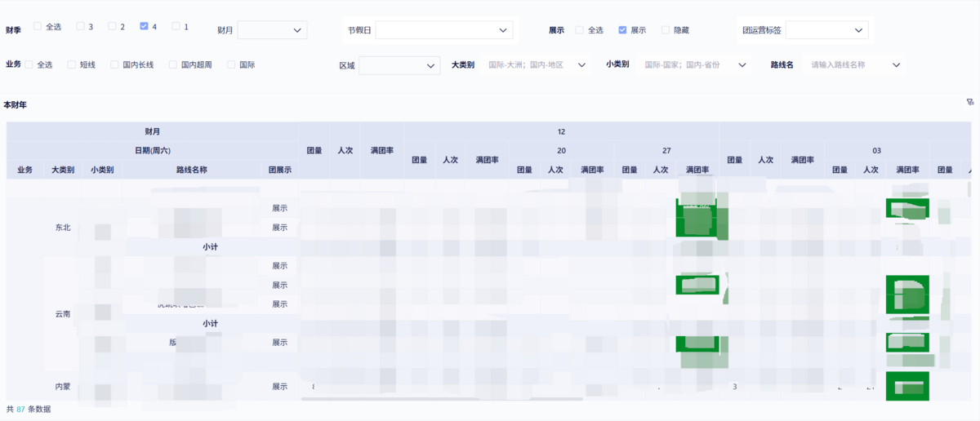
Task: Expand the 区域 dropdown
Action: pos(399,64)
